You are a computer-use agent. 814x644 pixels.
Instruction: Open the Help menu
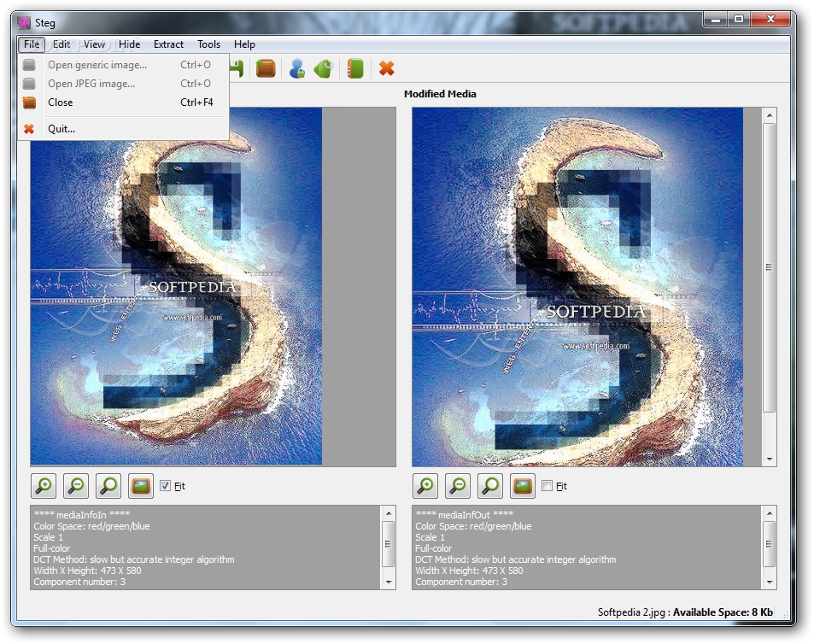(x=244, y=44)
